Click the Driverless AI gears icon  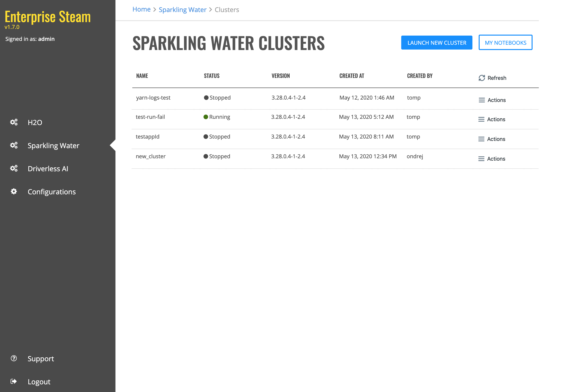pyautogui.click(x=14, y=169)
